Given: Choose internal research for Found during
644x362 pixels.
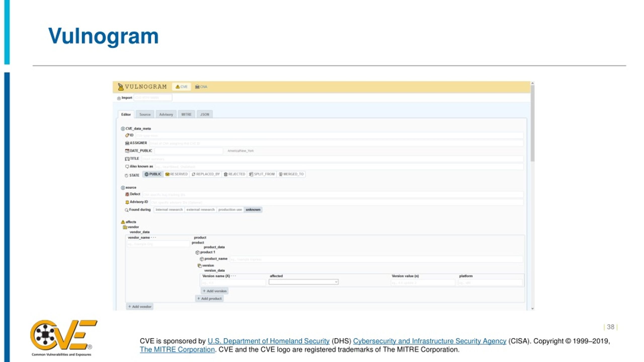Looking at the screenshot, I should [x=169, y=210].
